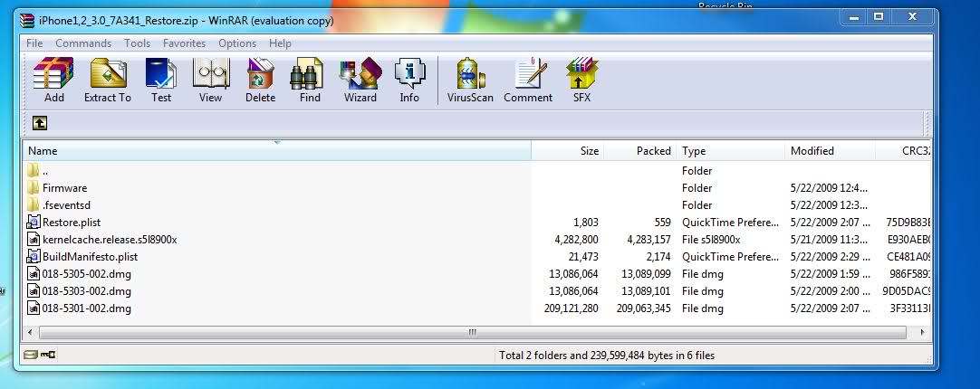Select the .fseventsd folder icon
The height and width of the screenshot is (389, 980).
pos(34,204)
